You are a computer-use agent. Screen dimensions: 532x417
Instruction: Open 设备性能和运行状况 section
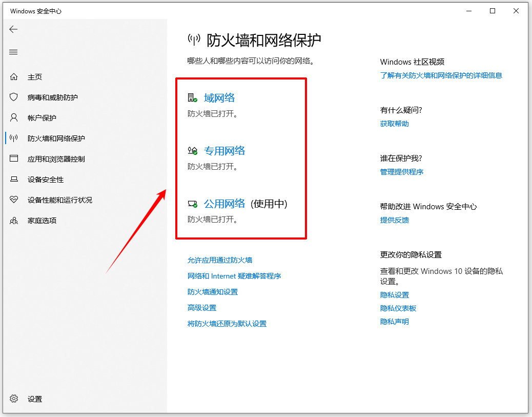[x=60, y=200]
